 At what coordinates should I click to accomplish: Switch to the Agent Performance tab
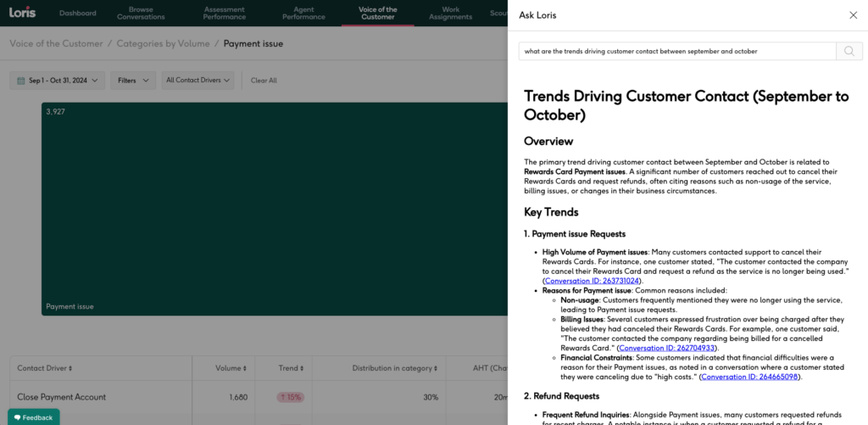click(303, 14)
